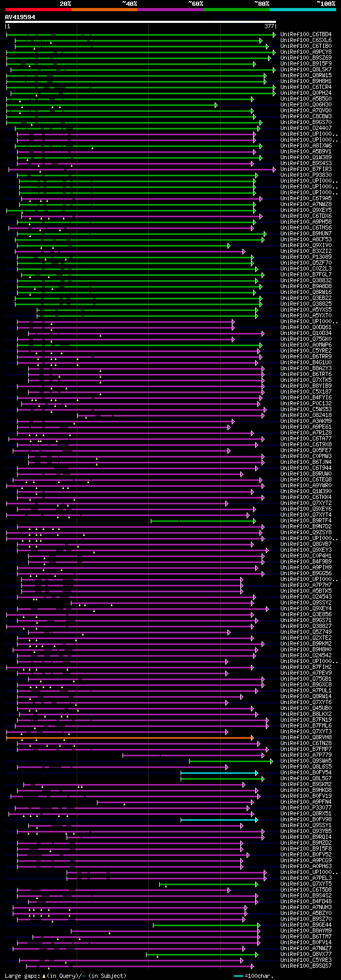Click UniRef100_A5YXT0 entry
This screenshot has width=341, height=980.
pos(306,316)
